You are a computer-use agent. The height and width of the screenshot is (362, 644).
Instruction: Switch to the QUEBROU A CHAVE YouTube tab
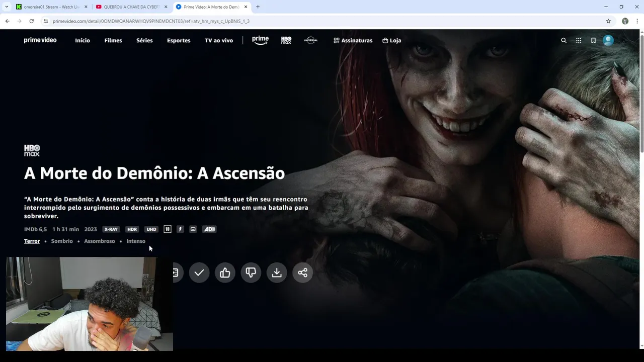[131, 7]
